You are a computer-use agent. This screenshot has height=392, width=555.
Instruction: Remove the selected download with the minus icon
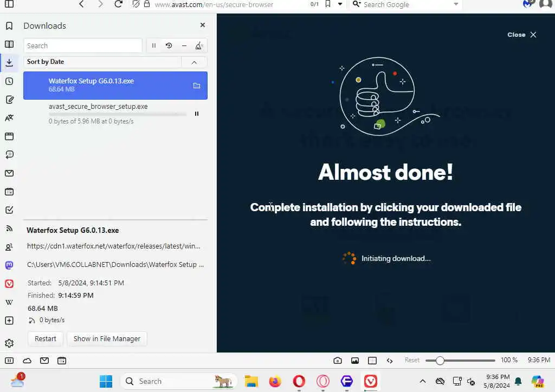pyautogui.click(x=184, y=45)
